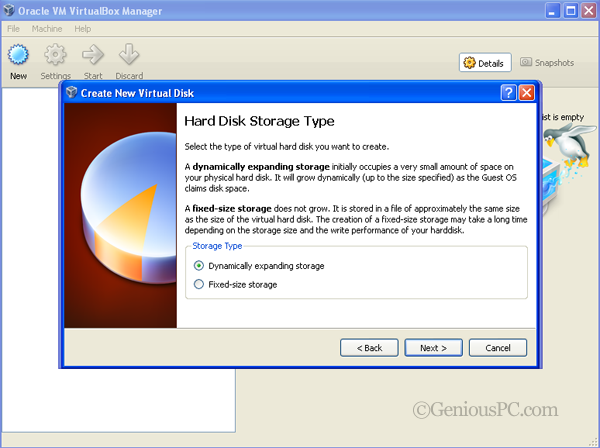
Task: Click the Storage Type group label
Action: coord(217,246)
